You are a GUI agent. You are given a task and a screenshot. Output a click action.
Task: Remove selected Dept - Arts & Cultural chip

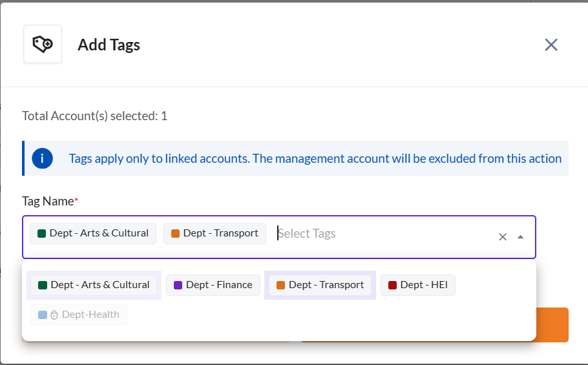tap(93, 233)
